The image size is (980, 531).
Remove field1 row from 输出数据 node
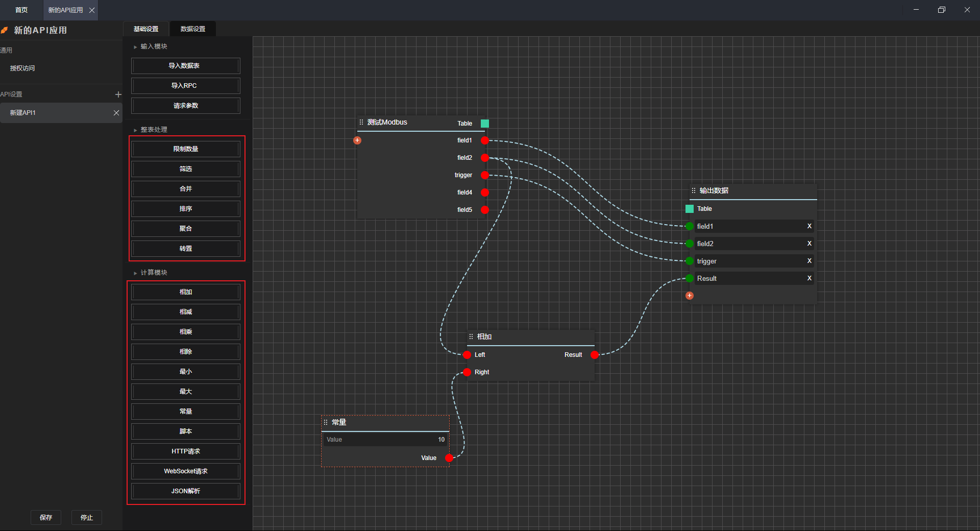809,226
